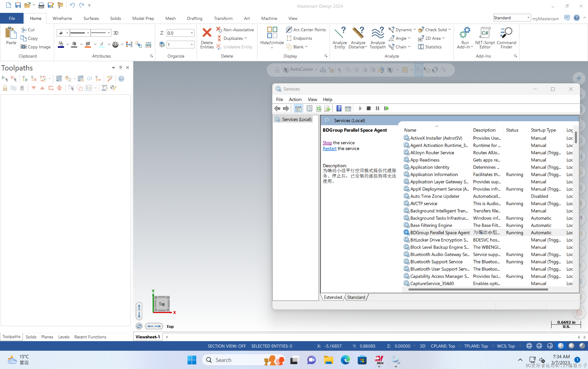
Task: Click the Run Add-In gear icon
Action: point(465,33)
